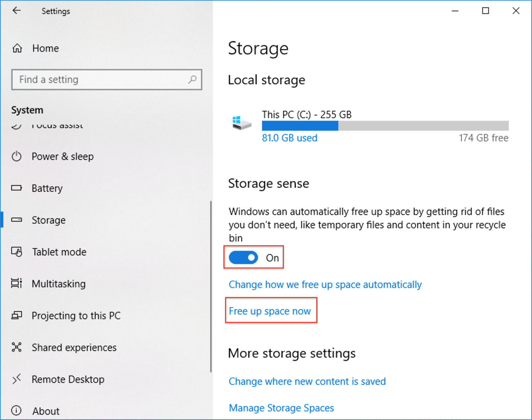Image resolution: width=532 pixels, height=420 pixels.
Task: Click the Remote Desktop icon
Action: coord(17,379)
